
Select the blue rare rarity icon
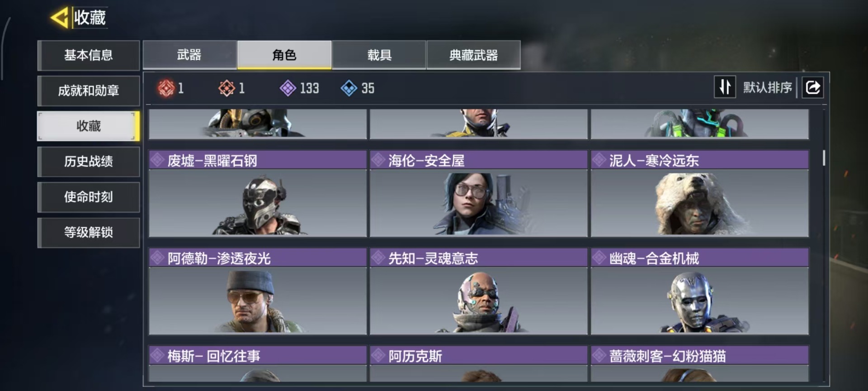tap(349, 88)
